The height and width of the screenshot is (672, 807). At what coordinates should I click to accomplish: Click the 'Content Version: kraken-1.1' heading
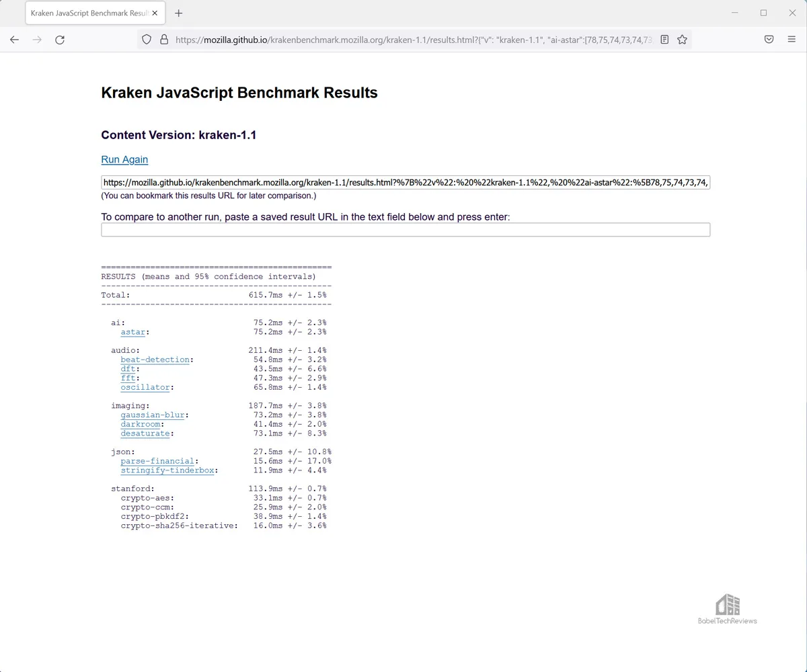point(179,135)
